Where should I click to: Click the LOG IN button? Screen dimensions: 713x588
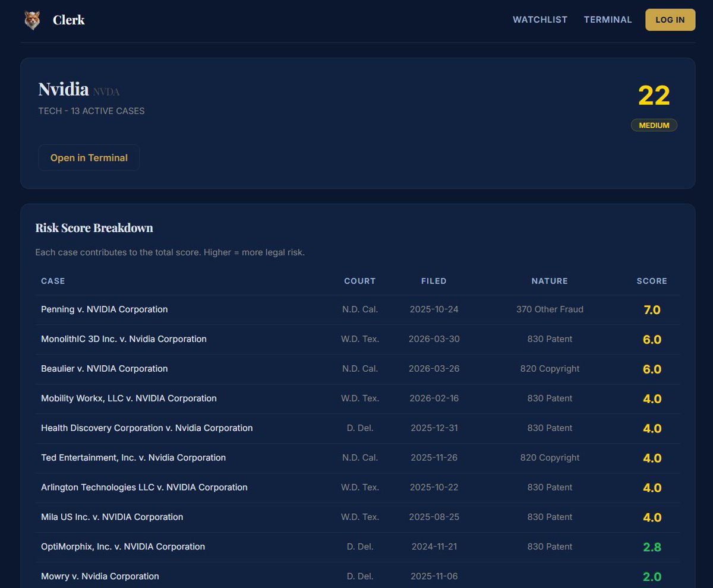tap(670, 20)
